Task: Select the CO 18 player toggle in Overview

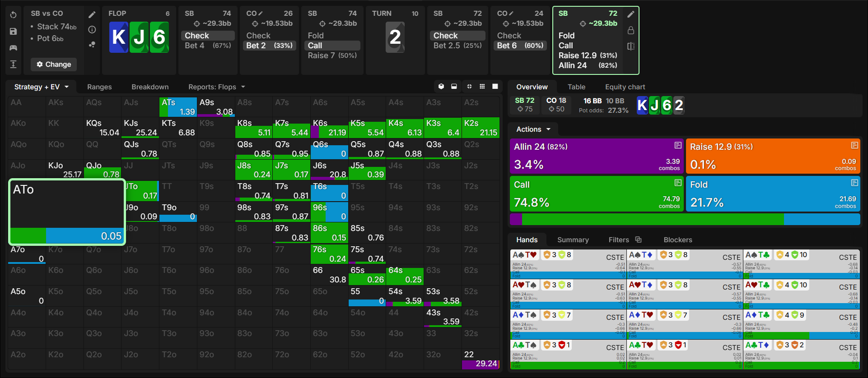Action: [x=556, y=105]
